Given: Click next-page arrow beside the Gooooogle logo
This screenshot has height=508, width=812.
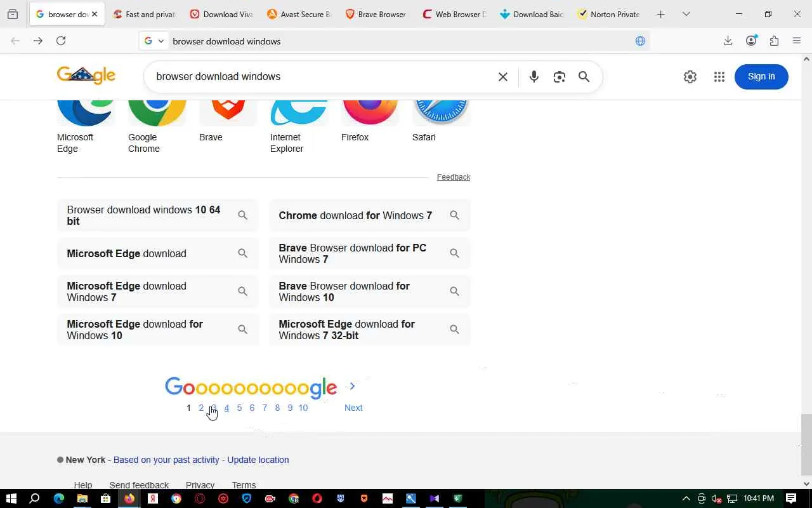Looking at the screenshot, I should click(x=352, y=386).
